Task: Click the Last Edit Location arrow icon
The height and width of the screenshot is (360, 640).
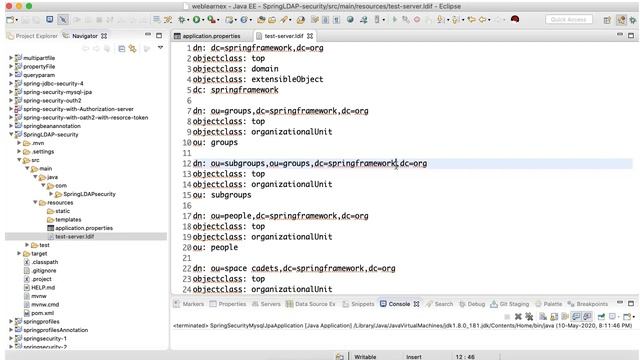Action: pyautogui.click(x=471, y=20)
